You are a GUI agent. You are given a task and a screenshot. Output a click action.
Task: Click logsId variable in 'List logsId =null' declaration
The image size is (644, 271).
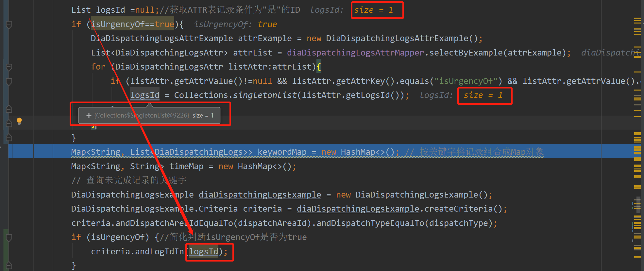pyautogui.click(x=110, y=10)
